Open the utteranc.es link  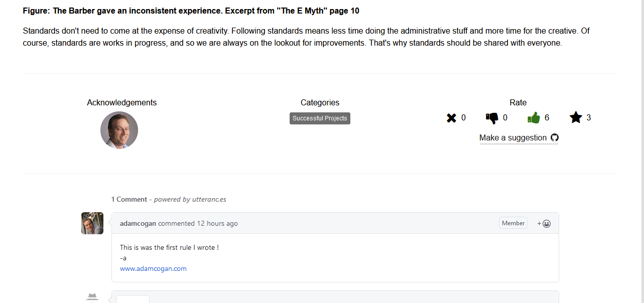coord(209,199)
